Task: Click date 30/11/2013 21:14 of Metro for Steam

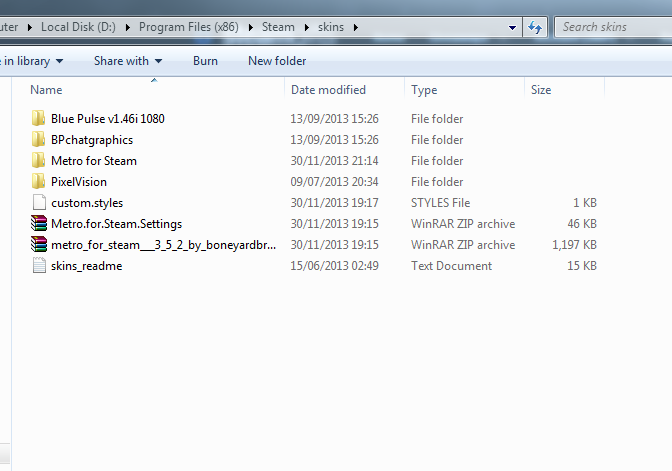Action: pyautogui.click(x=334, y=161)
